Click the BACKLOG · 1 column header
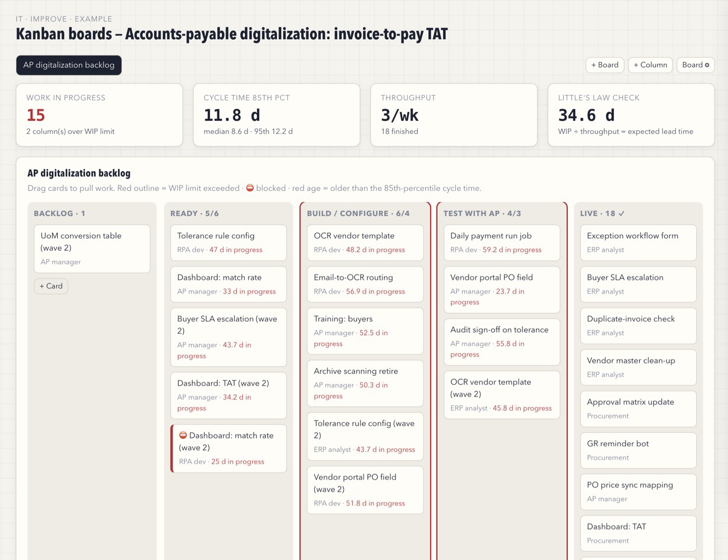The width and height of the screenshot is (728, 560). point(59,213)
